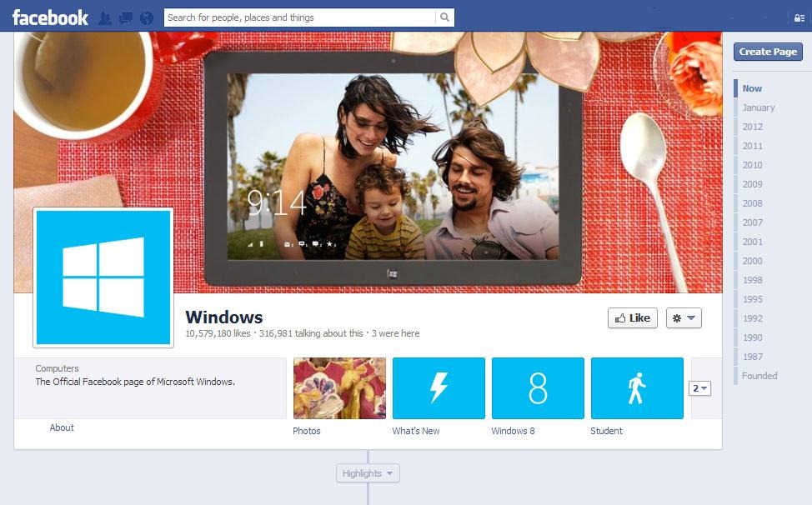Viewport: 812px width, 505px height.
Task: Open the Windows 8 app tile
Action: (x=538, y=388)
